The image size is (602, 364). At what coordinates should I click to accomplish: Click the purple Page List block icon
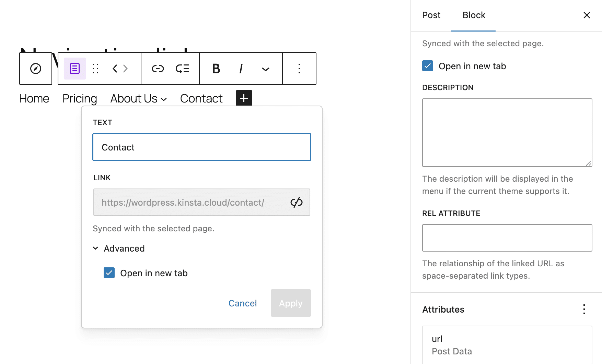click(74, 69)
